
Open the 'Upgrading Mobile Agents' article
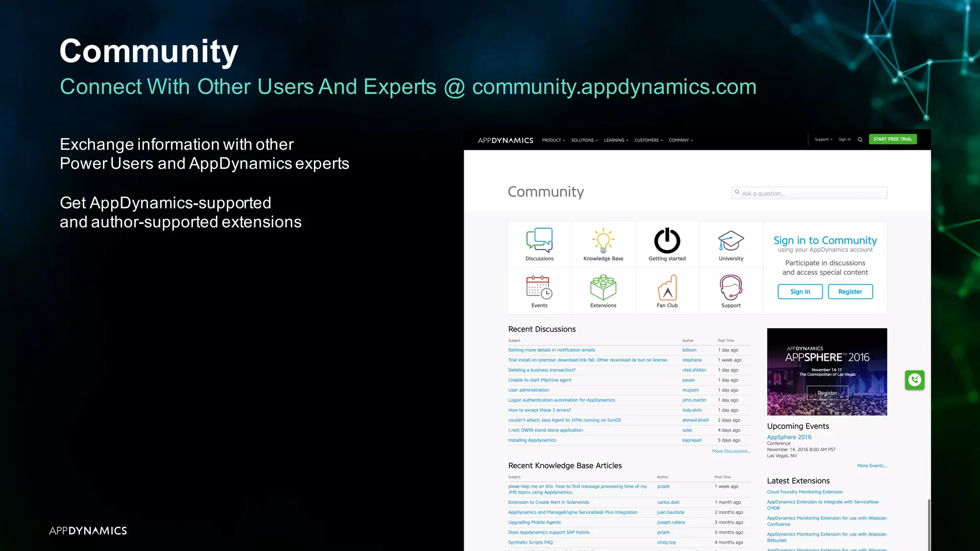pyautogui.click(x=535, y=523)
